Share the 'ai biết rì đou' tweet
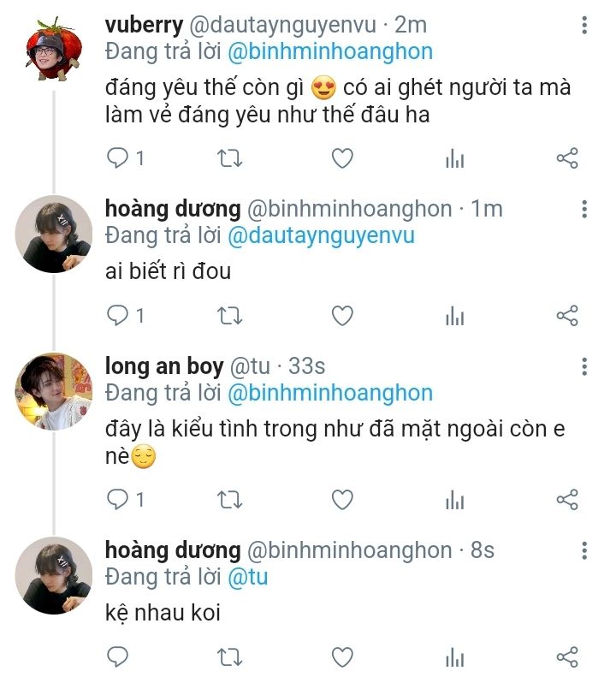616x677 pixels. pos(567,316)
